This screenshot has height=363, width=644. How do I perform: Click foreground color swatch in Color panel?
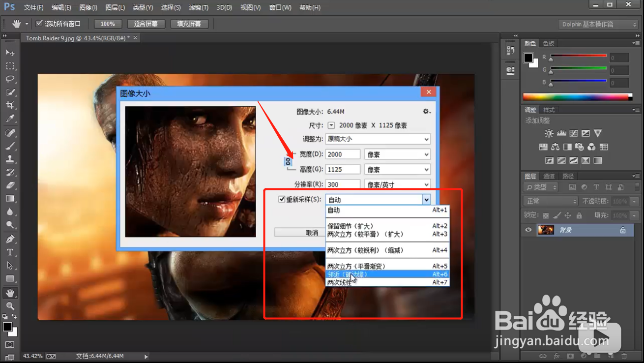[528, 58]
